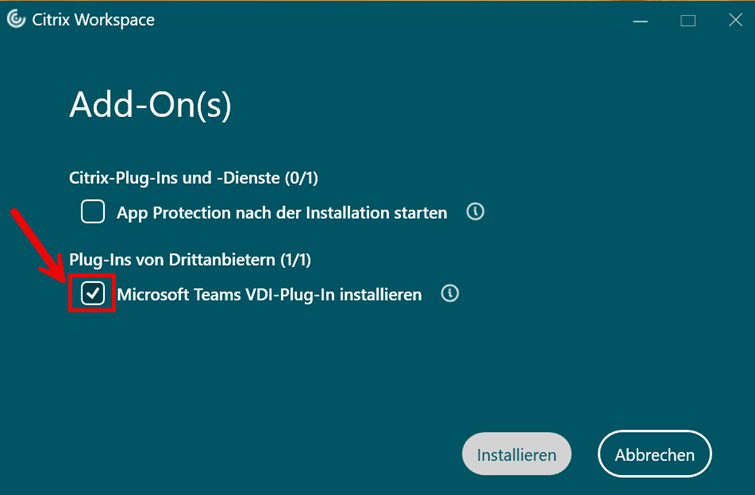Click the red arrow annotation graphic
The width and height of the screenshot is (755, 495).
pos(38,246)
